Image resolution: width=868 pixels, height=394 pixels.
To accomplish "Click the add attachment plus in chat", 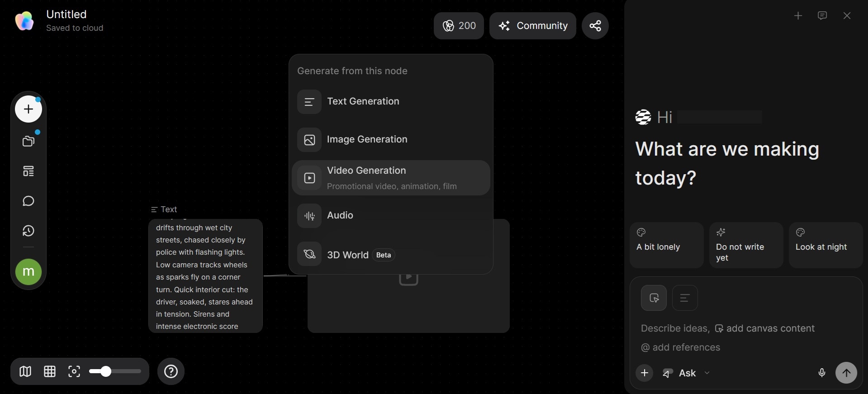I will coord(645,373).
